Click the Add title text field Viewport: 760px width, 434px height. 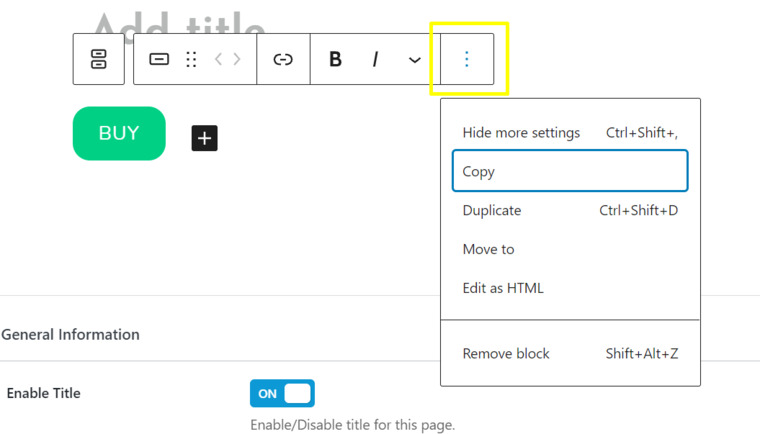[180, 22]
